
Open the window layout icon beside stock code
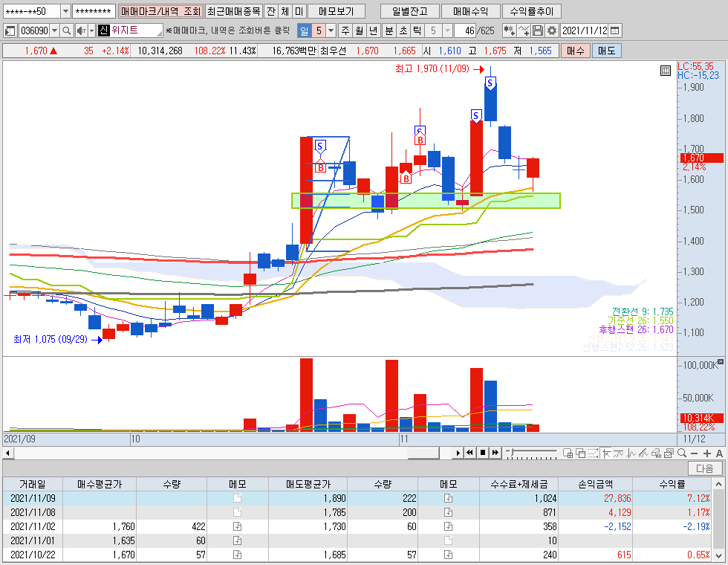(x=10, y=30)
